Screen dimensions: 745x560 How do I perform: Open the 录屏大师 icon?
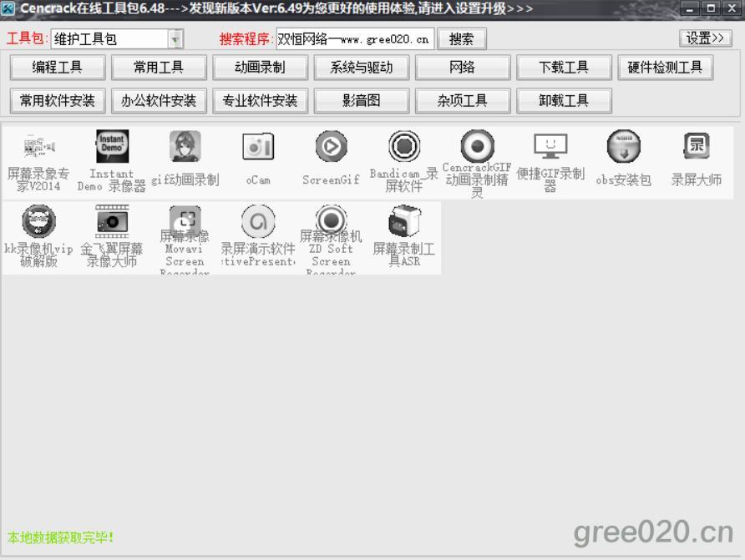[696, 148]
